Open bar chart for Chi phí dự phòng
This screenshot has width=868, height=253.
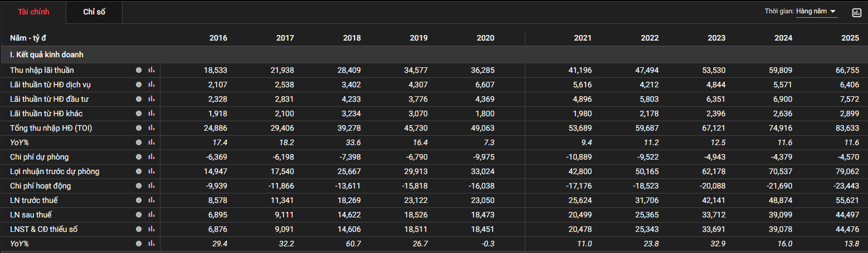(x=151, y=157)
